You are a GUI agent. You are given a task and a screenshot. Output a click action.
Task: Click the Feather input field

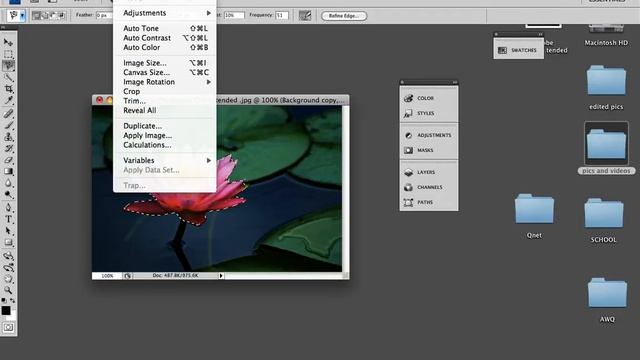(x=104, y=16)
